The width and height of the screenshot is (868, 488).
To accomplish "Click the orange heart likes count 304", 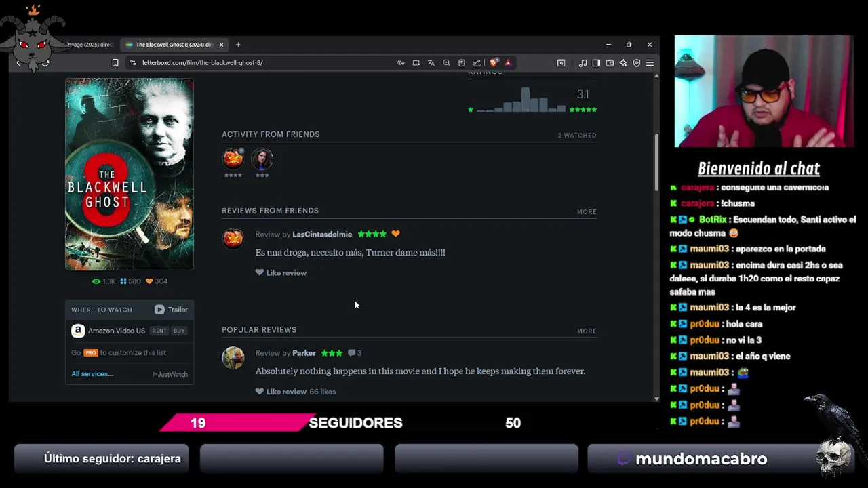I will point(157,281).
